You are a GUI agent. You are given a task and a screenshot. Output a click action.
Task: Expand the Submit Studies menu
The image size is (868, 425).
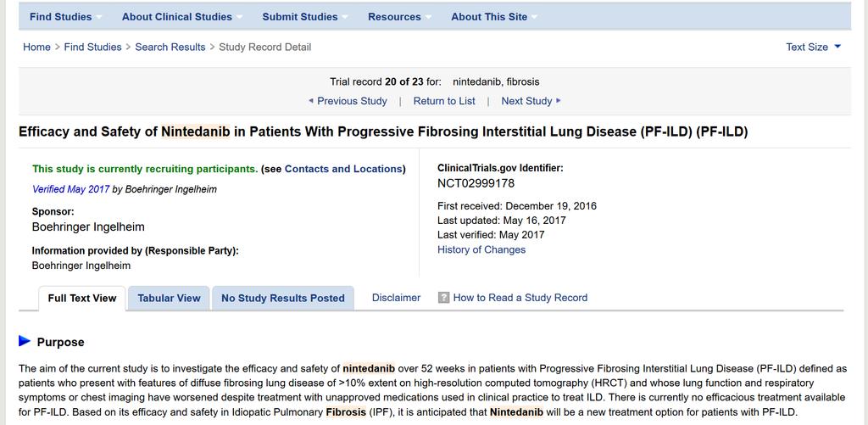[x=300, y=17]
